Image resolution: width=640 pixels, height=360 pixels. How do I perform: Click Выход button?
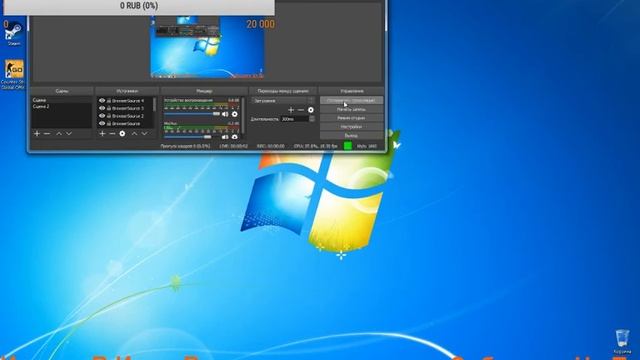pyautogui.click(x=351, y=135)
